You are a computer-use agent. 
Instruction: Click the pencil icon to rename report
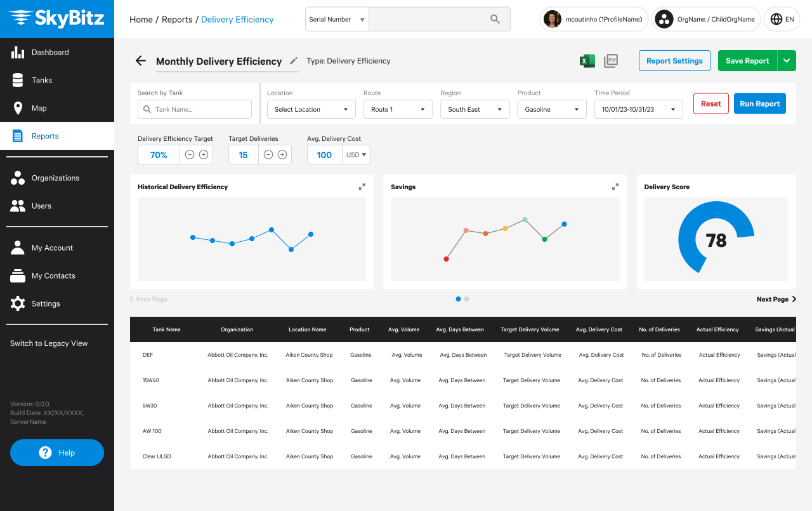[294, 61]
